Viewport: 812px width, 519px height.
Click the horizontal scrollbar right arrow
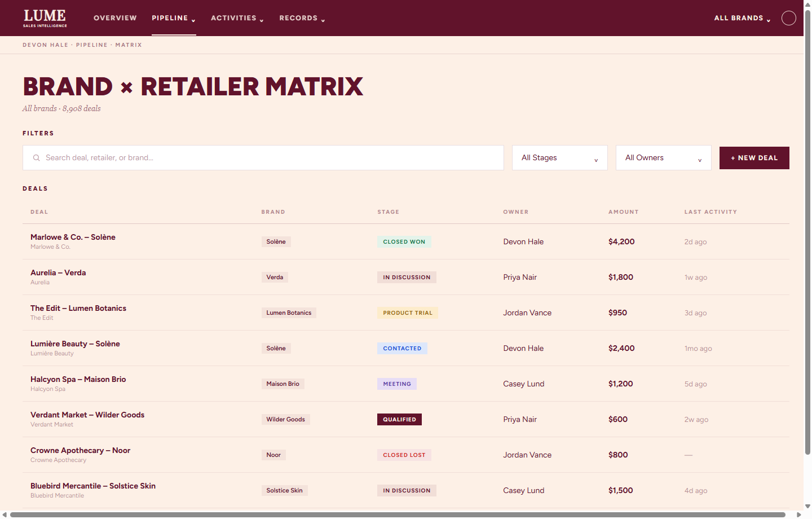pos(798,514)
